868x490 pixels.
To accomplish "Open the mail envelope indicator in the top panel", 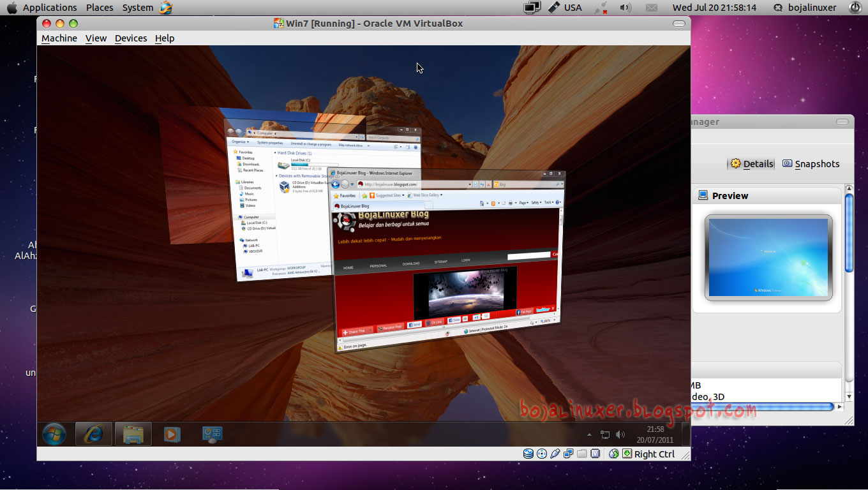I will pos(652,8).
